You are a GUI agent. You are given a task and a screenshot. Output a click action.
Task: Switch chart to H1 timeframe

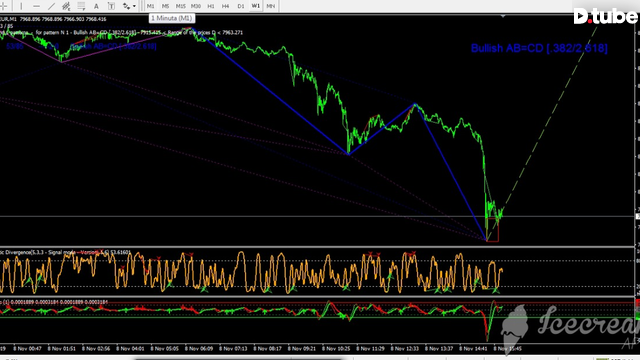[211, 6]
